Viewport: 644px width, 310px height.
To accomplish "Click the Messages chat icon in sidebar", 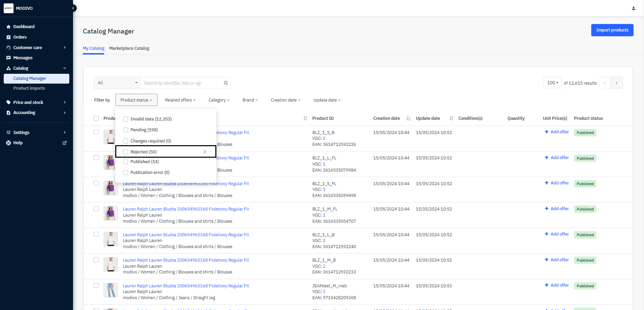I will 8,58.
